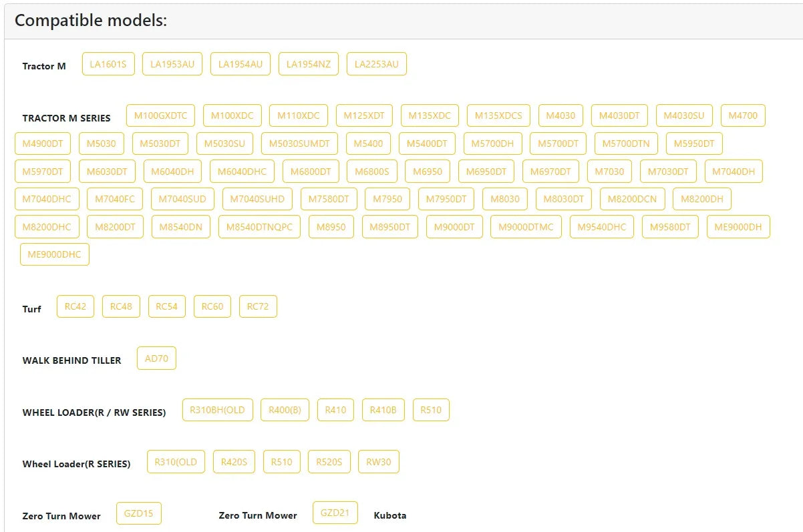Viewport: 803px width, 532px height.
Task: Click the M125XDT model tag
Action: tap(364, 115)
